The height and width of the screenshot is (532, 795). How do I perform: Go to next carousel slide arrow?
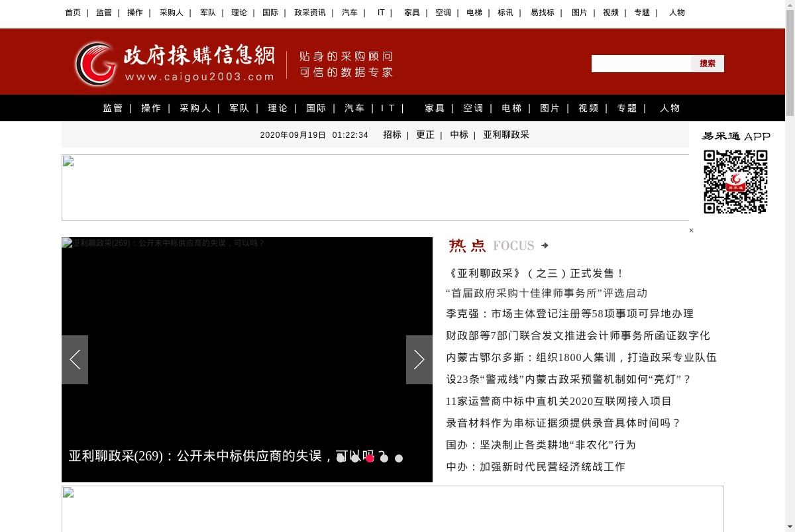tap(419, 360)
